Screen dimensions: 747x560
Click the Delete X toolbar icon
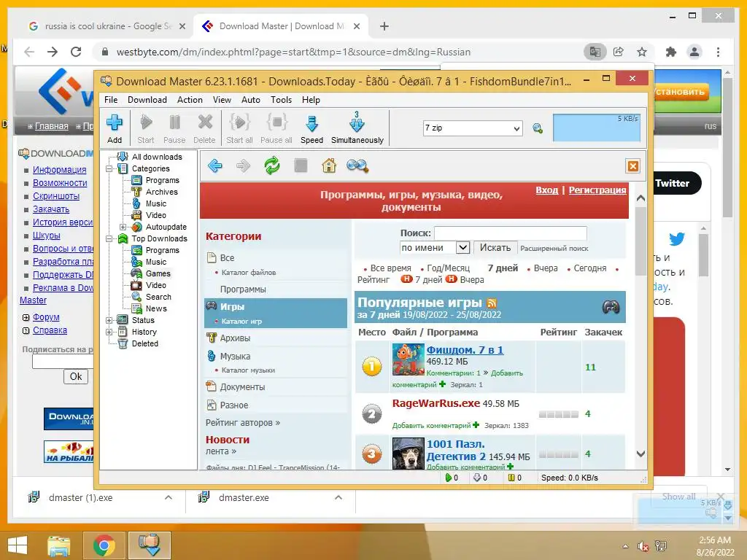tap(205, 122)
